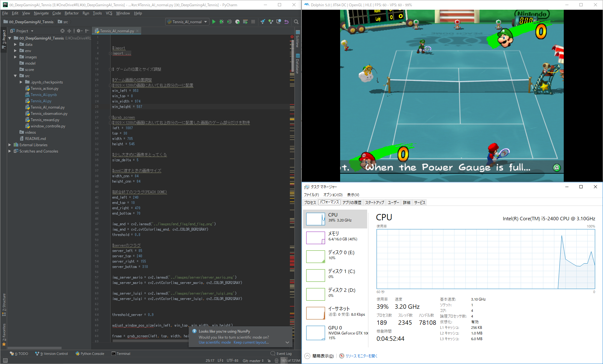Expand the NumPy notification chevron
603x364 pixels.
point(287,342)
